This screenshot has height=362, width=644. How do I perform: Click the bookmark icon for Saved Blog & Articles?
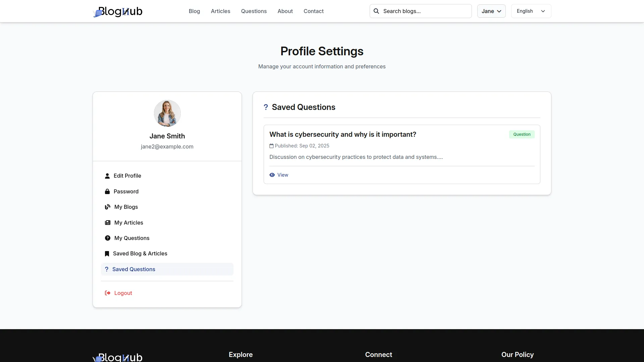107,254
